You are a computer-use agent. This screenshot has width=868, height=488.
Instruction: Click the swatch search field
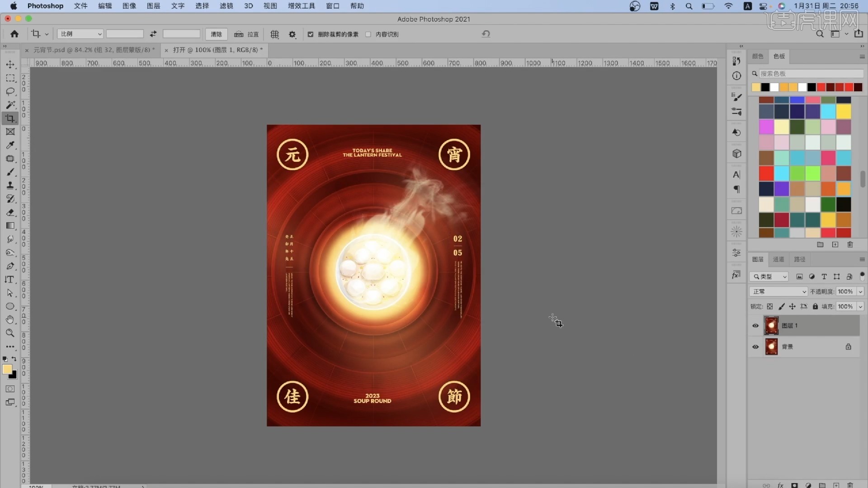click(811, 74)
